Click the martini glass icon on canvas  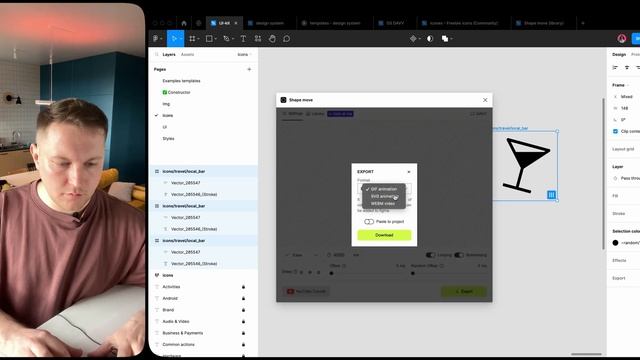(x=526, y=165)
